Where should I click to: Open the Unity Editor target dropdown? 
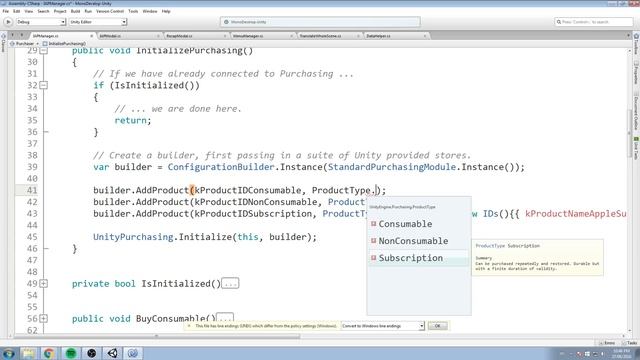pyautogui.click(x=98, y=22)
